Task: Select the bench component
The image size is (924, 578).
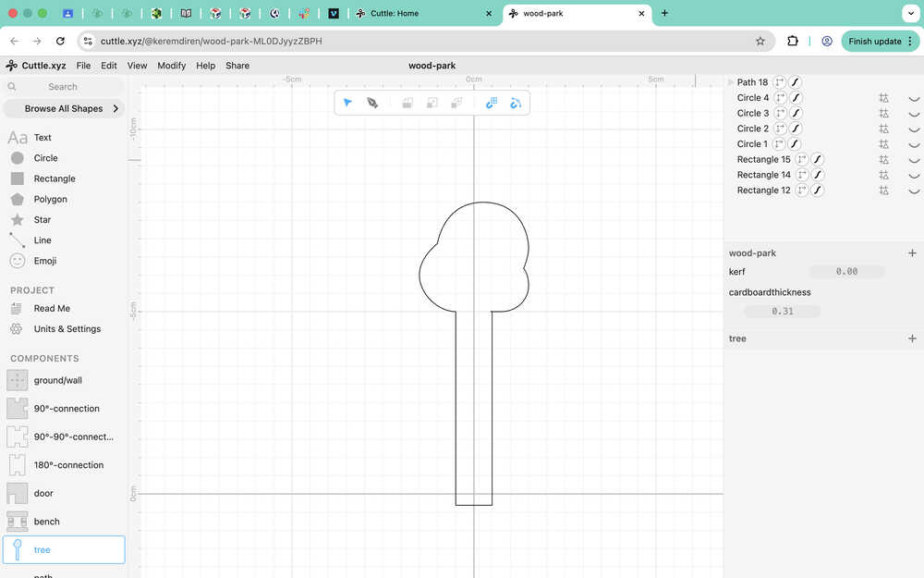Action: 46,522
